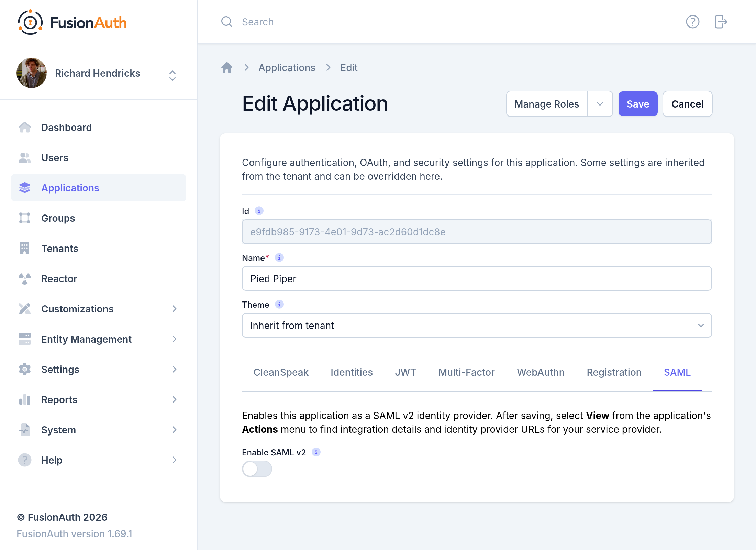Click the Id field info icon
This screenshot has width=756, height=550.
tap(259, 211)
